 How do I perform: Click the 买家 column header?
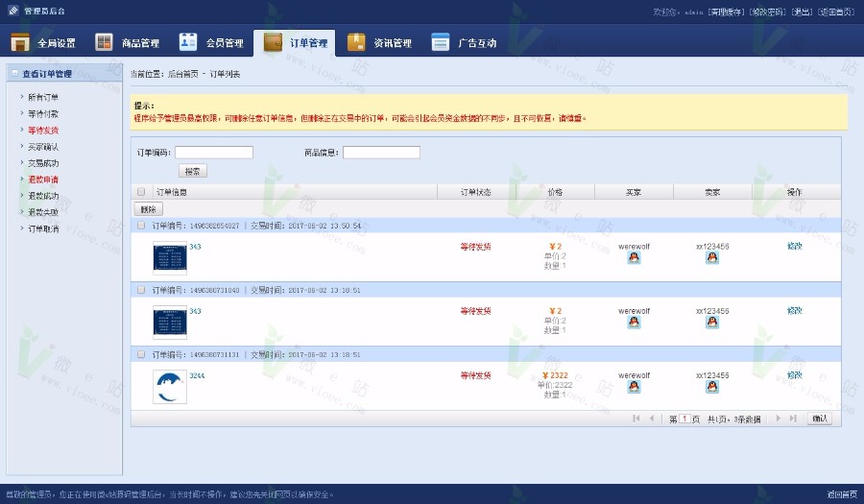click(634, 192)
